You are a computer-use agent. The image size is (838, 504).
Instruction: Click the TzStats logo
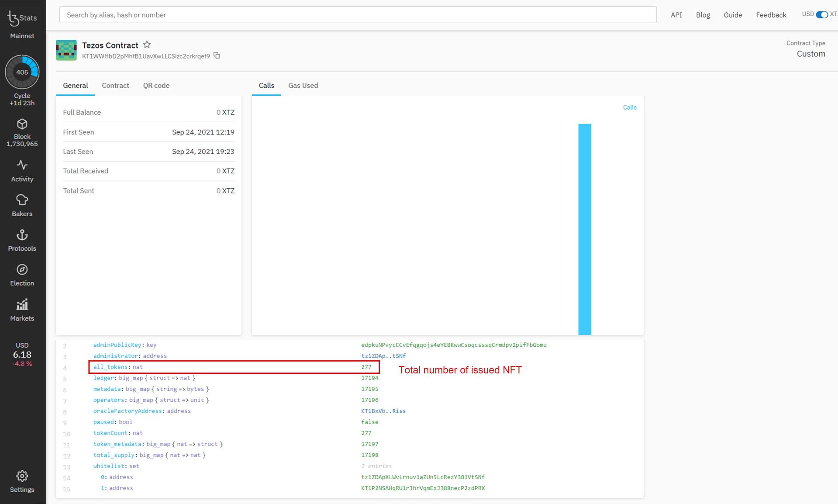[x=22, y=18]
